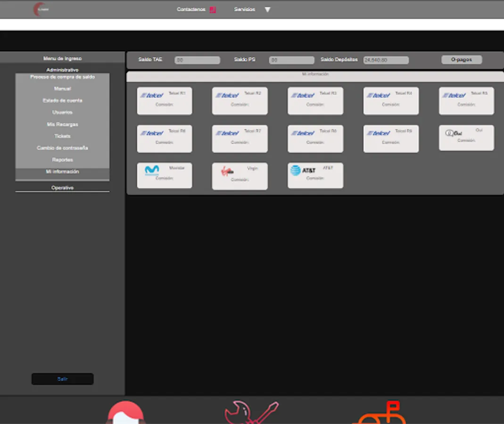Open the AT&T carrier card
The height and width of the screenshot is (424, 504).
click(x=315, y=175)
